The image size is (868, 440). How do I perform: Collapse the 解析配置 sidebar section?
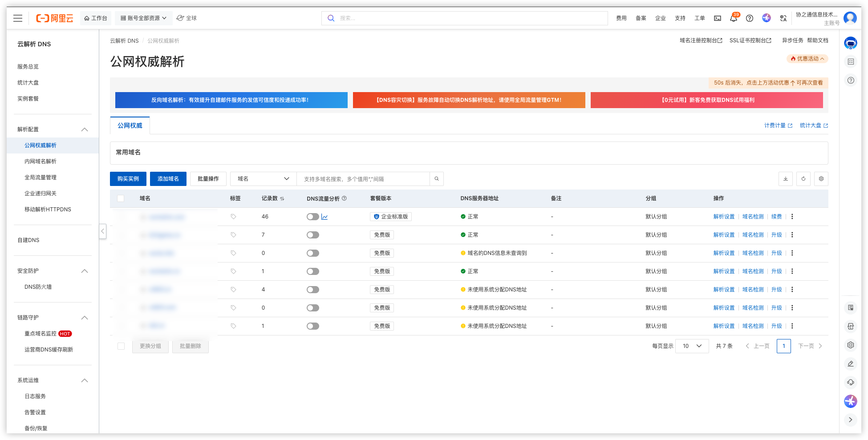click(85, 129)
